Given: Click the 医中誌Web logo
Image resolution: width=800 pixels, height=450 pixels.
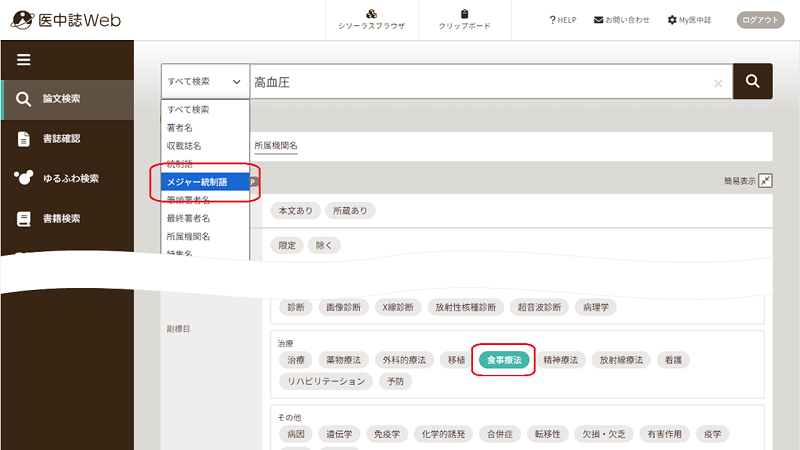Looking at the screenshot, I should pos(66,20).
